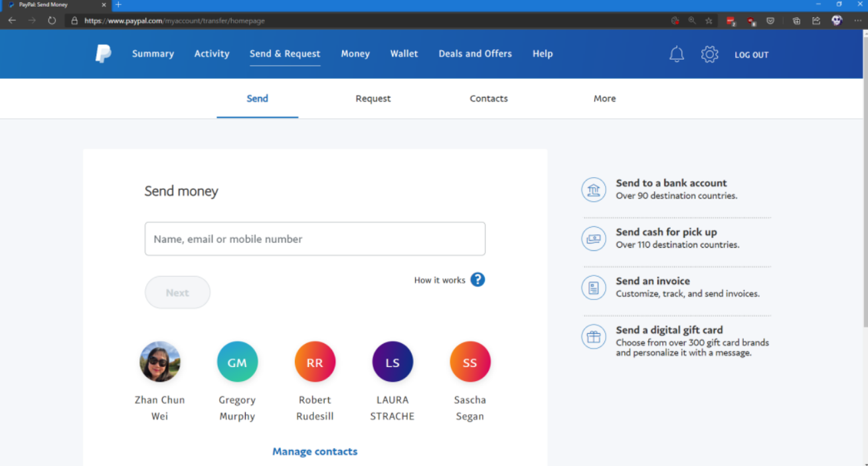Open the browser profile avatar
Screen dimensions: 868x466
837,21
